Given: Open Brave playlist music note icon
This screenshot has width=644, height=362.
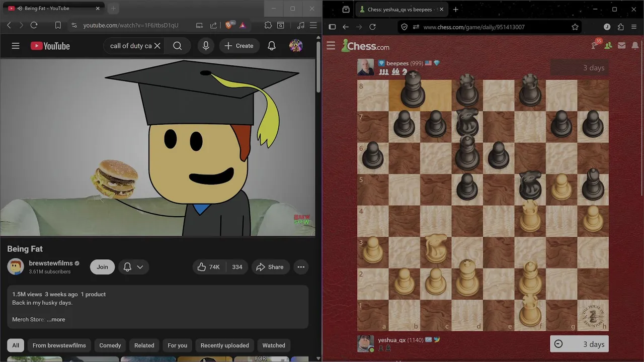Looking at the screenshot, I should (x=301, y=25).
